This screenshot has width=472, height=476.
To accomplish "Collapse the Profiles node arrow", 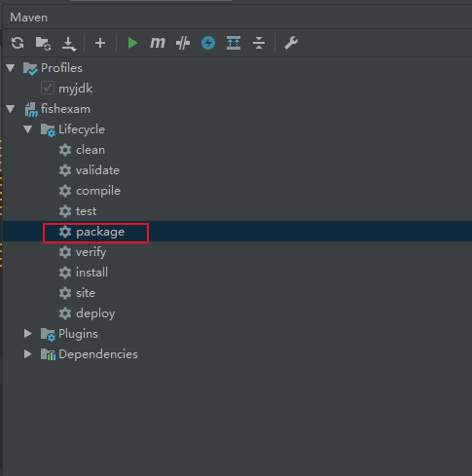I will [11, 68].
